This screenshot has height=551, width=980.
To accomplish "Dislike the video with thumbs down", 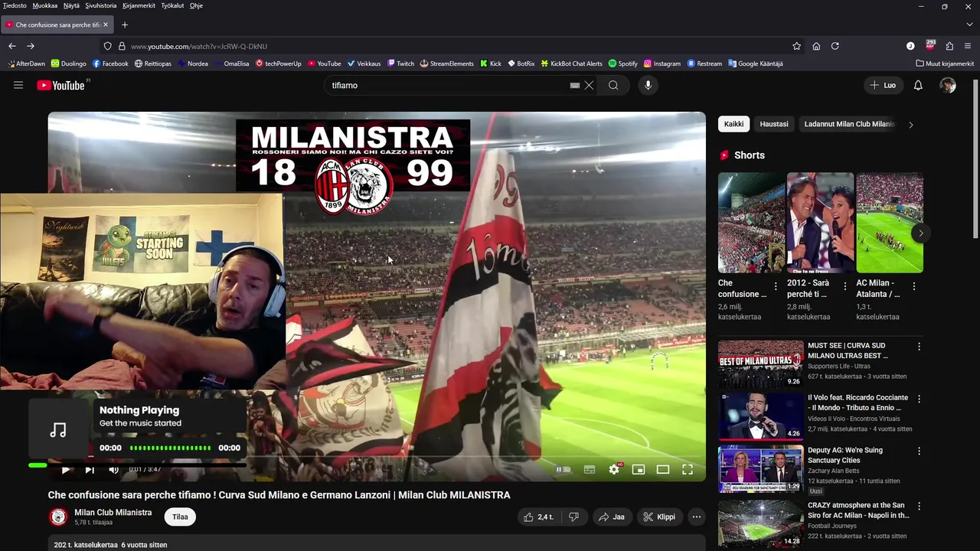I will (573, 517).
